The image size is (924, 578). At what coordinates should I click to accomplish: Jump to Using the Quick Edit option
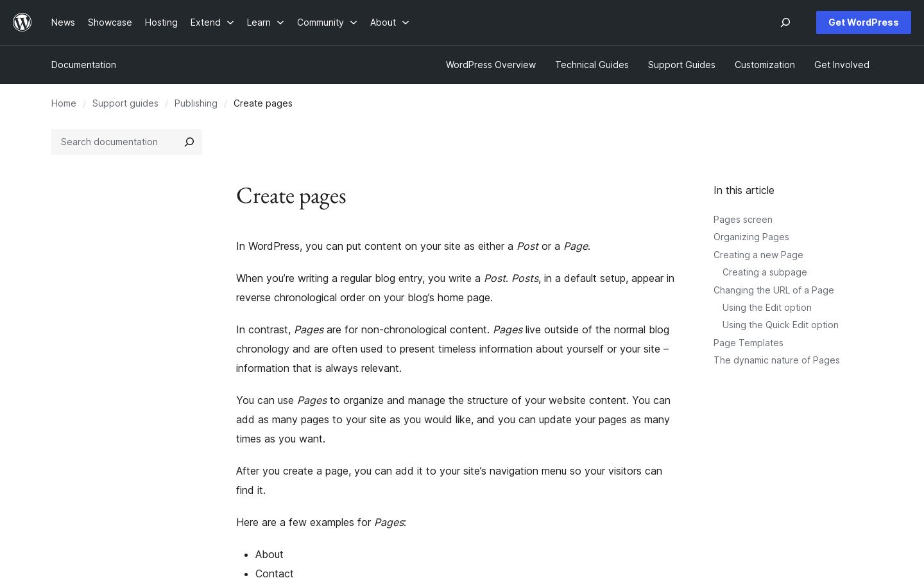(780, 325)
